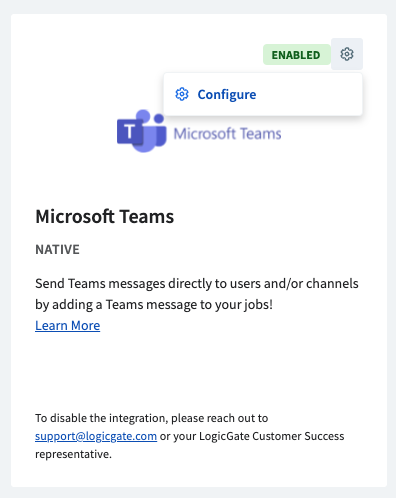
Task: Click the white T tile in Teams logo
Action: pos(130,132)
